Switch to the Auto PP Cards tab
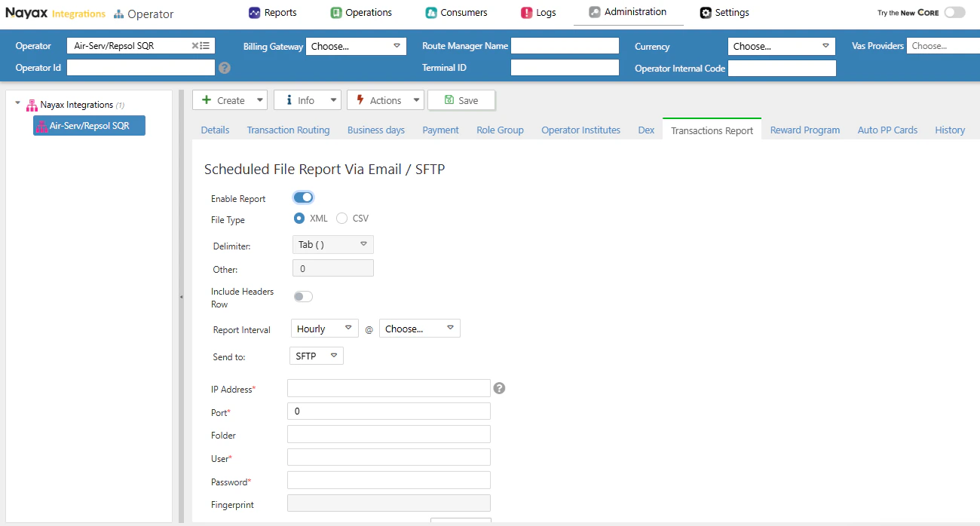The image size is (980, 526). point(887,130)
